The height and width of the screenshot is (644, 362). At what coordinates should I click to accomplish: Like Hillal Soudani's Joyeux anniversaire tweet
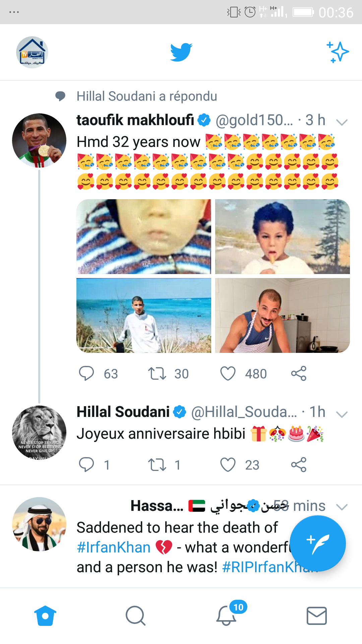[228, 465]
